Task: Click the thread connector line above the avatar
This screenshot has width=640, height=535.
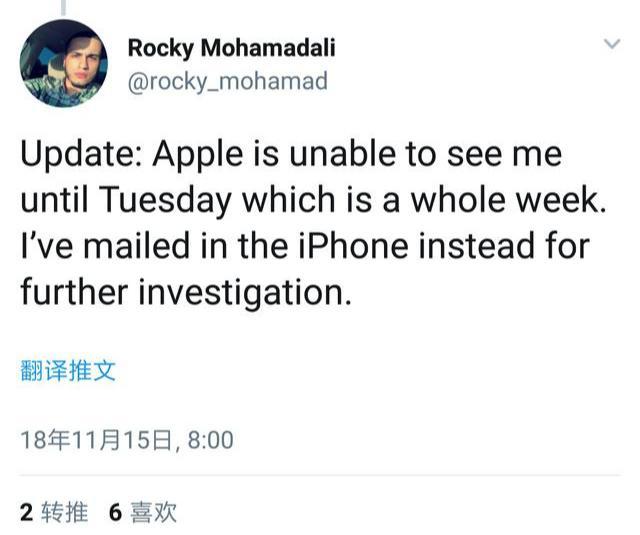Action: click(x=63, y=7)
